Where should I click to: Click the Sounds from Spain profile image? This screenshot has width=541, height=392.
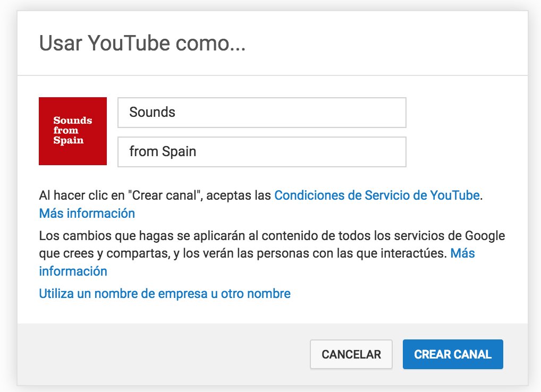click(73, 131)
